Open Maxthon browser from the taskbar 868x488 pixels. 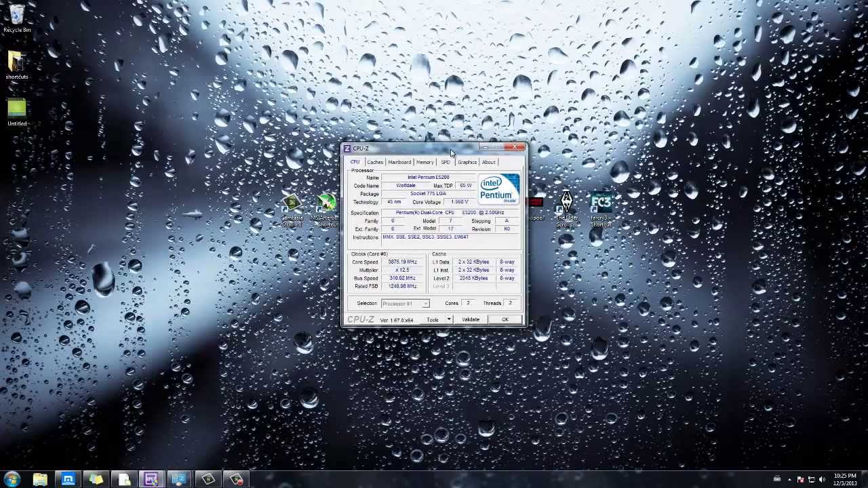68,480
